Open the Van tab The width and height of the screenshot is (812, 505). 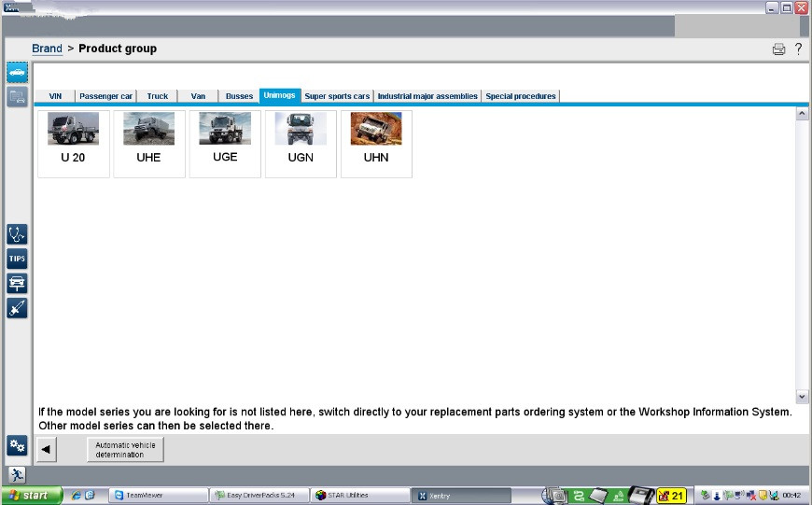(198, 96)
